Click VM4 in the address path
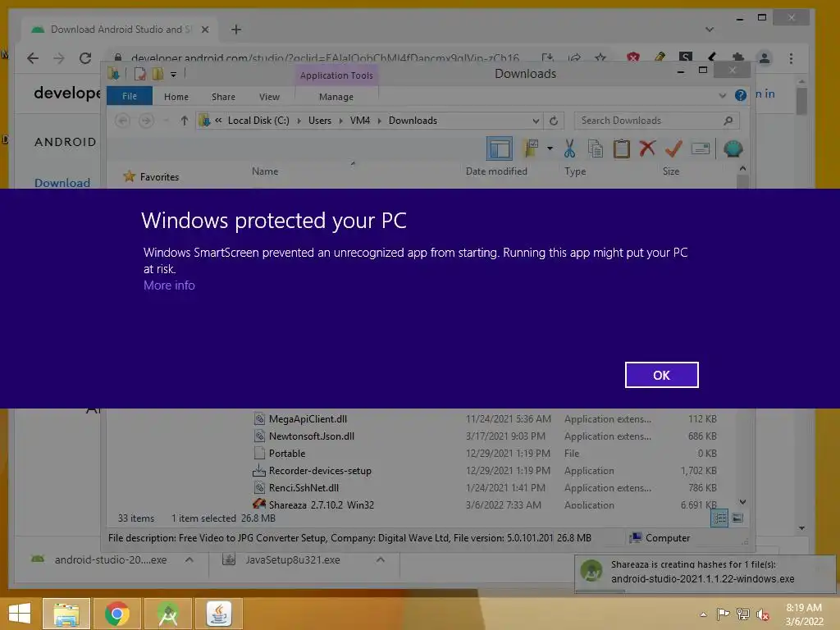840x630 pixels. (360, 121)
